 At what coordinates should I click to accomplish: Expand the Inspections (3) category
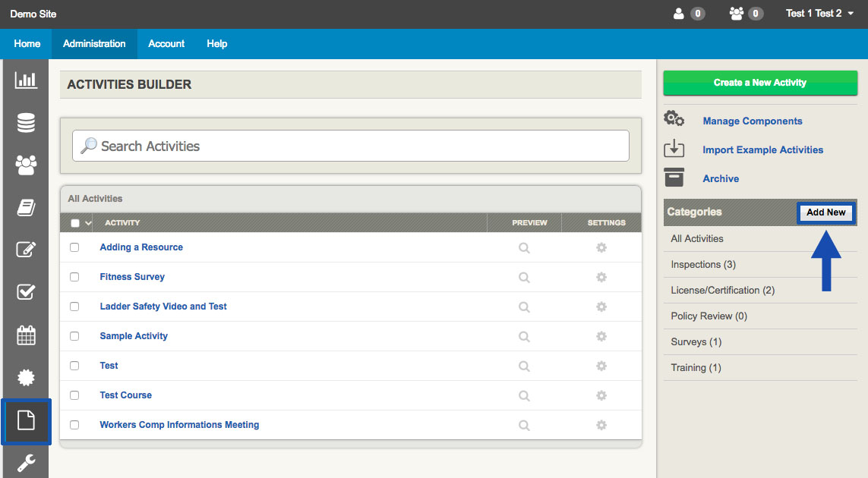703,265
